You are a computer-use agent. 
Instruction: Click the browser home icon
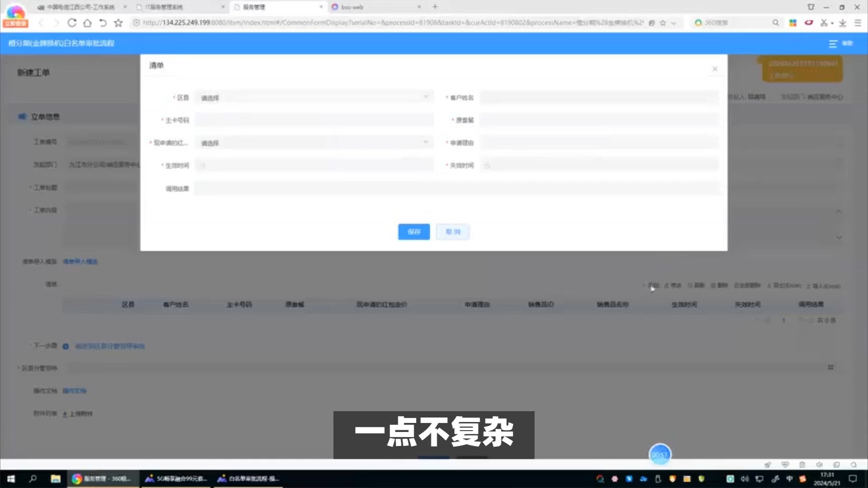point(87,23)
